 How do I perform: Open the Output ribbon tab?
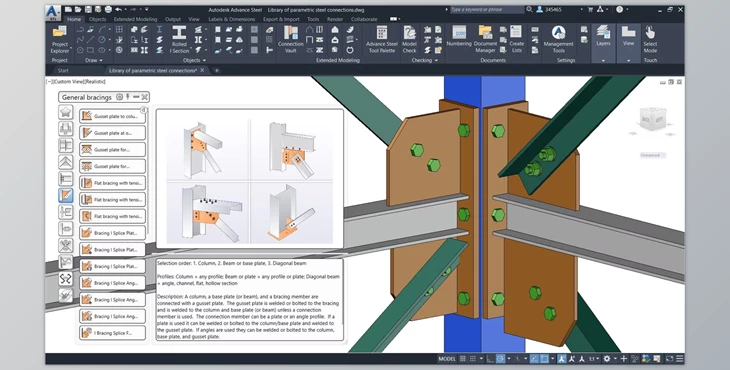173,20
